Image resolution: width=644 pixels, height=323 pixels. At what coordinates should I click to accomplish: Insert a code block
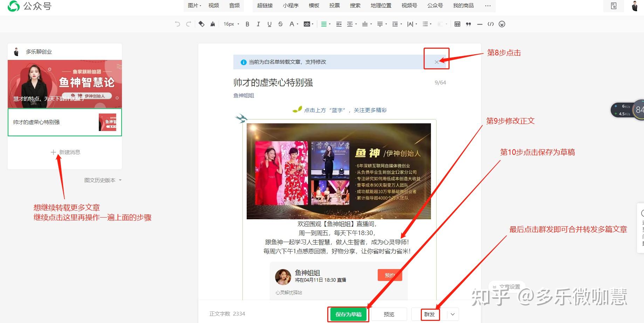[x=491, y=24]
